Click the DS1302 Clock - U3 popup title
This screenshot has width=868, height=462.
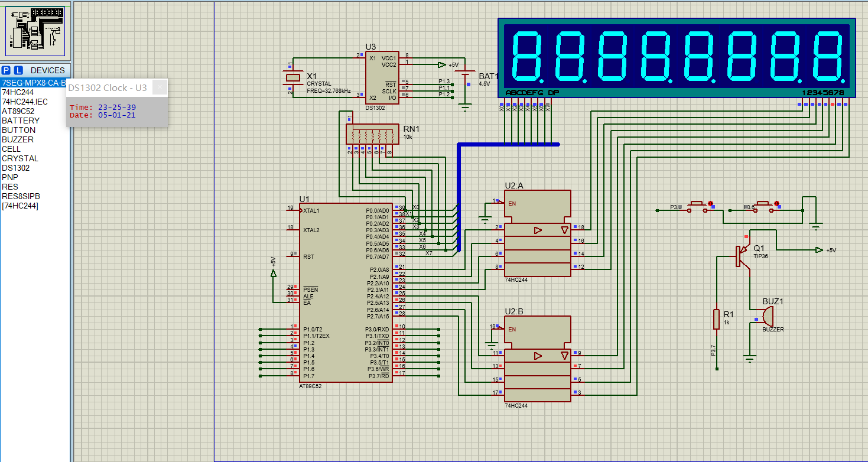click(108, 87)
